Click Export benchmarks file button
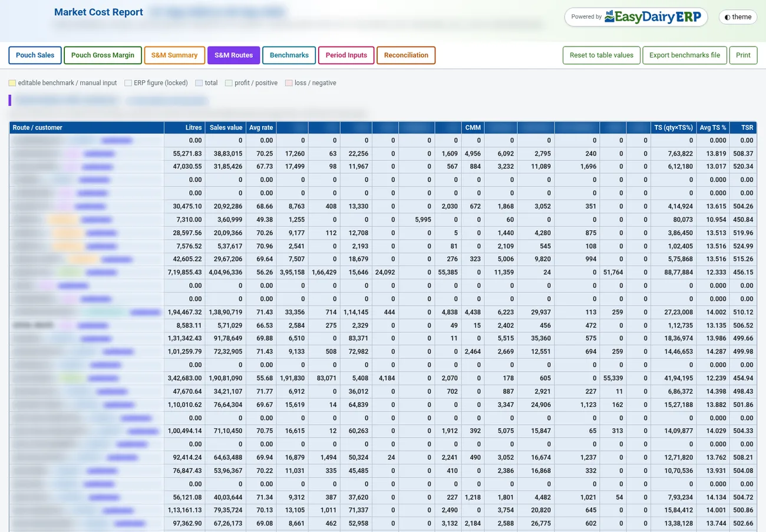Screen dimensions: 766x532 685,55
